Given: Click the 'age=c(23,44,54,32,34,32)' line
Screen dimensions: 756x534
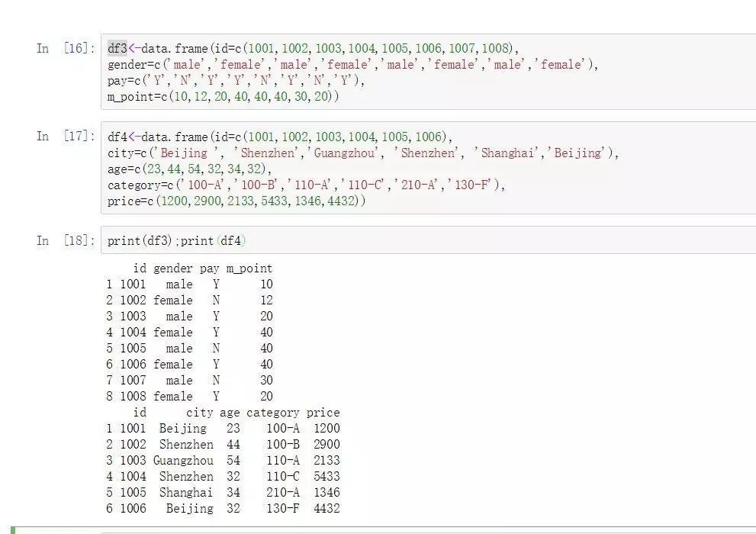Looking at the screenshot, I should (x=189, y=169).
